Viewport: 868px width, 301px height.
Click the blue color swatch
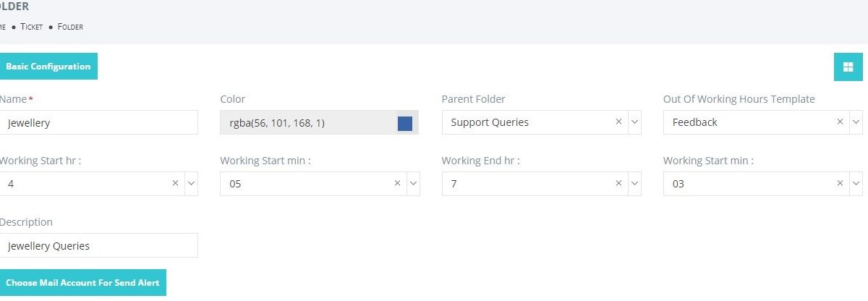click(x=405, y=123)
